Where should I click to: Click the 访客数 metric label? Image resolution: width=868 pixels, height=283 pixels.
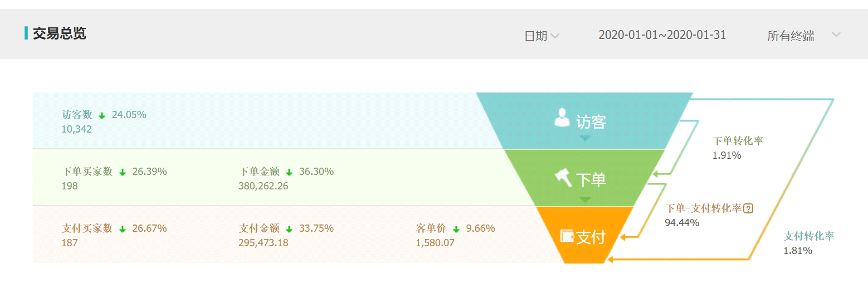pyautogui.click(x=77, y=115)
